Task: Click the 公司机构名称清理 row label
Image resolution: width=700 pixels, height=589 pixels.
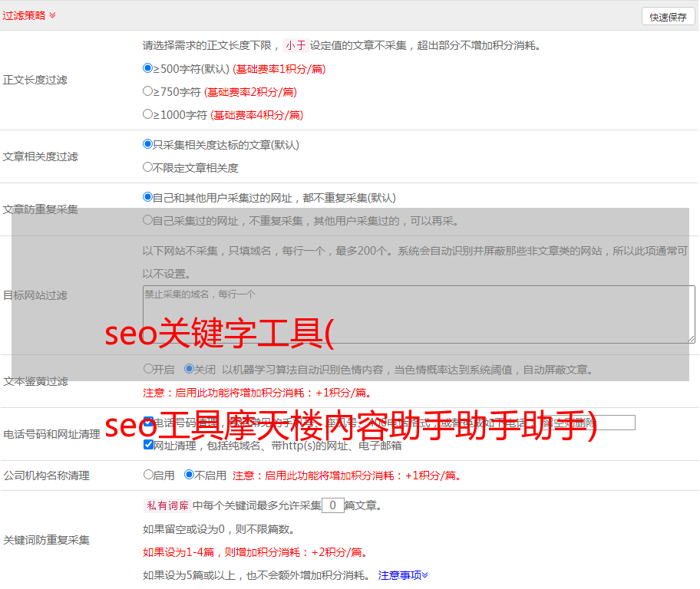Action: pos(46,475)
